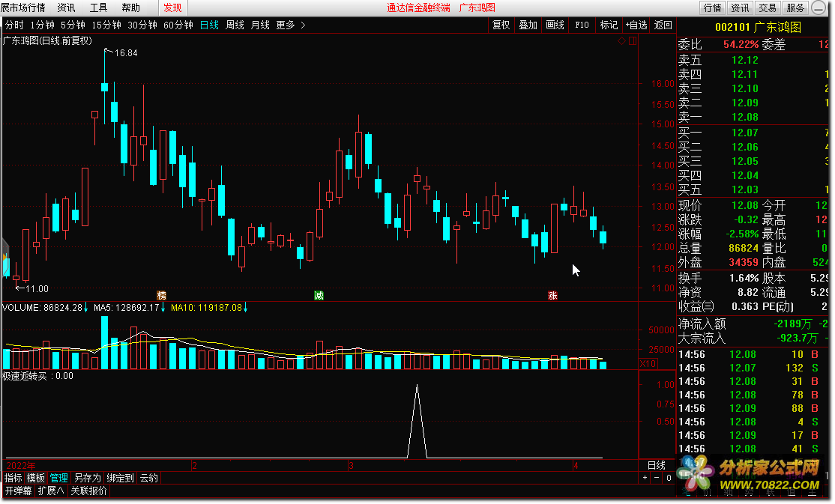835x504 pixels.
Task: Activate the 画线 drawing tool
Action: point(555,25)
